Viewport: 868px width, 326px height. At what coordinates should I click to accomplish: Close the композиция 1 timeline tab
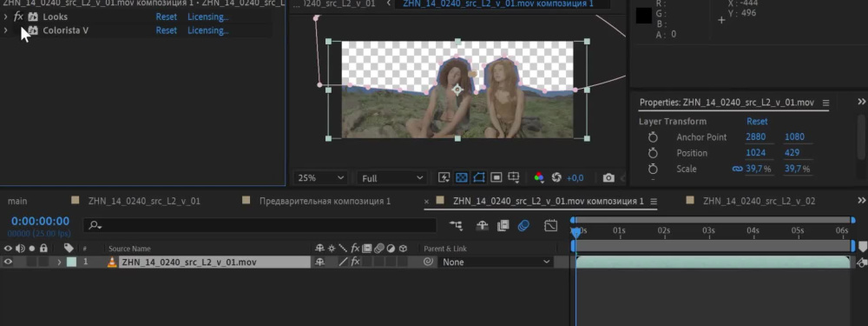pos(426,202)
